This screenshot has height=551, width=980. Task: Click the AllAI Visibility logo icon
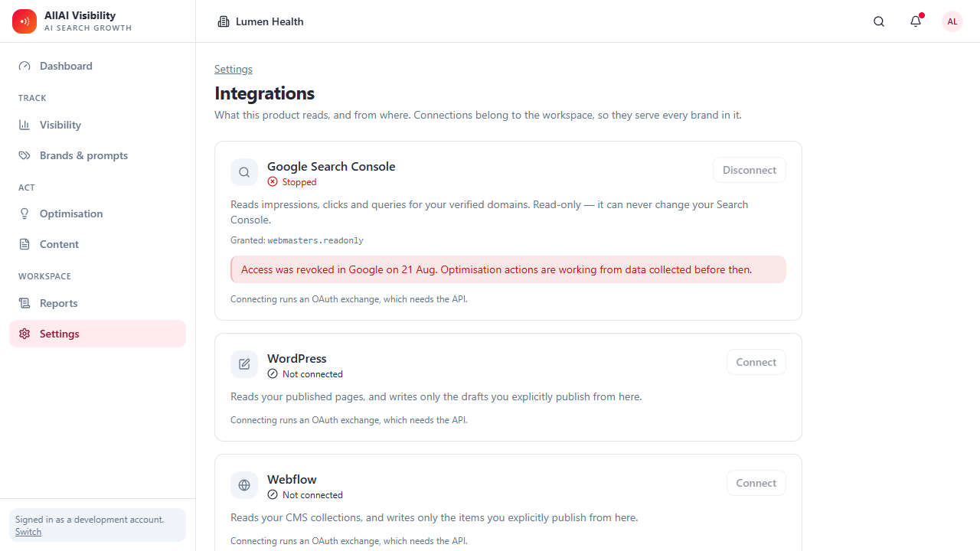(x=24, y=21)
